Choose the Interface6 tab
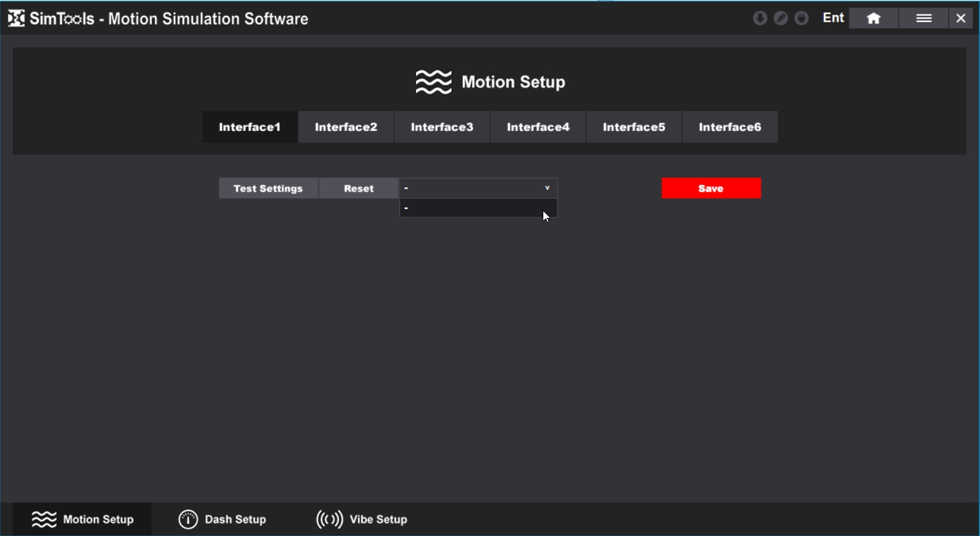Image resolution: width=980 pixels, height=536 pixels. [x=729, y=127]
